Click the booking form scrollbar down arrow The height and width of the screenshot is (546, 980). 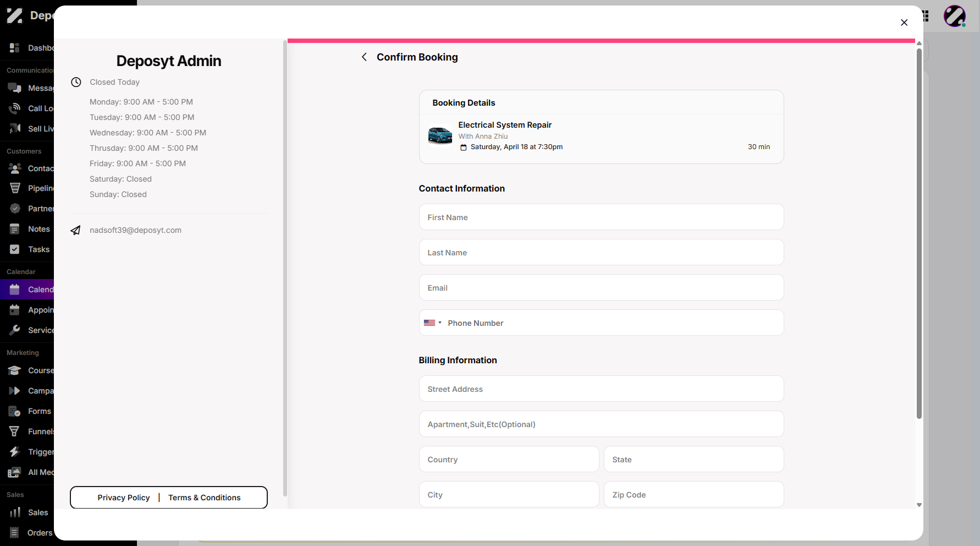click(x=919, y=505)
